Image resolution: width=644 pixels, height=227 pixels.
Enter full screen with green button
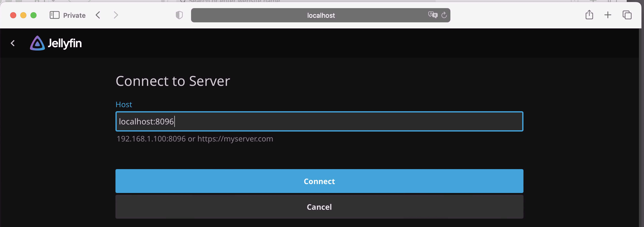click(x=33, y=15)
